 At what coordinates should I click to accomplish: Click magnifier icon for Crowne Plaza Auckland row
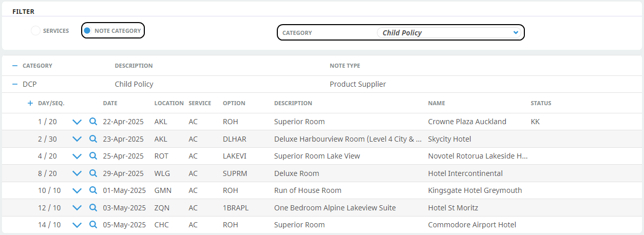click(x=93, y=122)
